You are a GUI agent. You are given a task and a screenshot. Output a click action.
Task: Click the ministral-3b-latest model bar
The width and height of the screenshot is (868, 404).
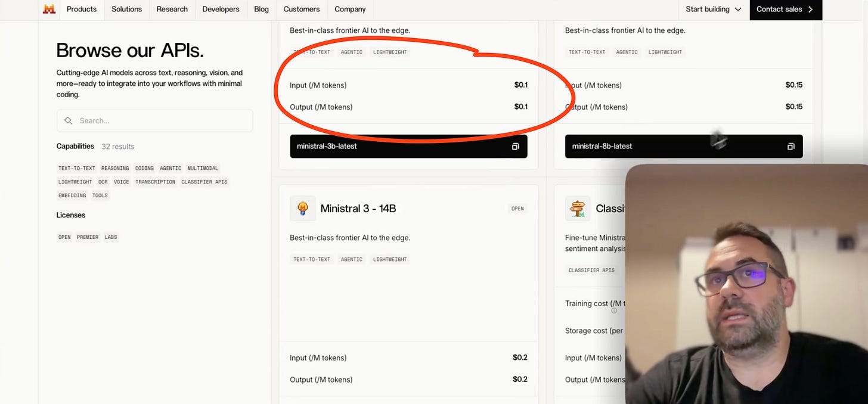408,146
